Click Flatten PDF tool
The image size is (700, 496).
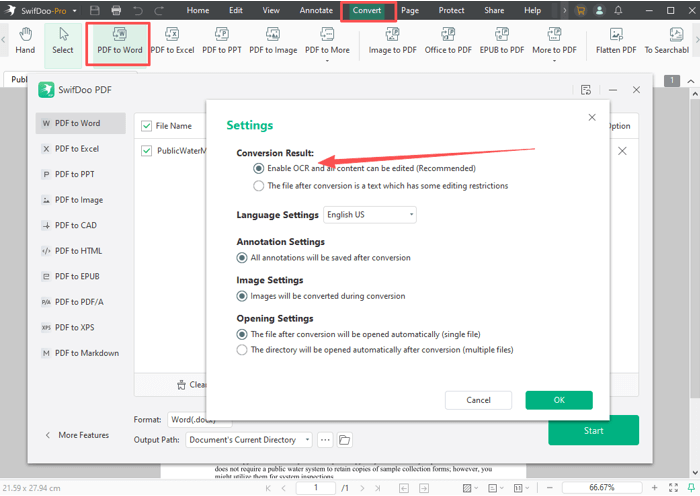click(x=616, y=41)
